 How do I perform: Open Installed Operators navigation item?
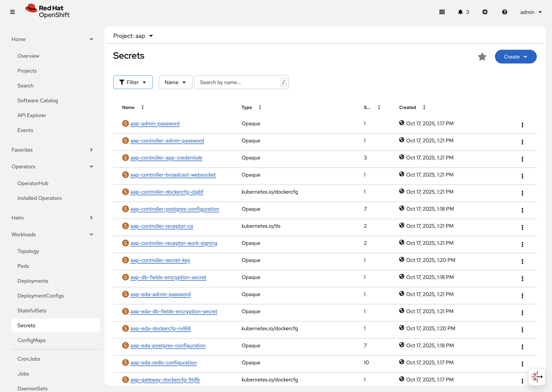tap(39, 198)
